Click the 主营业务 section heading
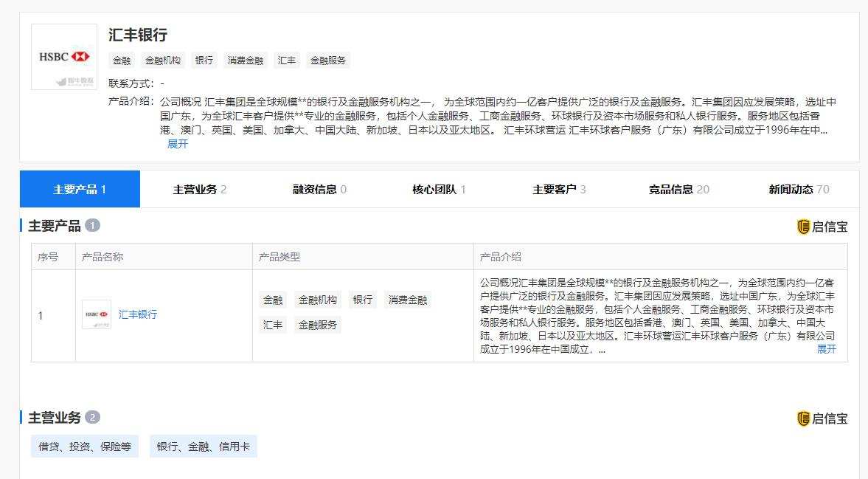Screen dimensions: 868x479 coord(55,418)
